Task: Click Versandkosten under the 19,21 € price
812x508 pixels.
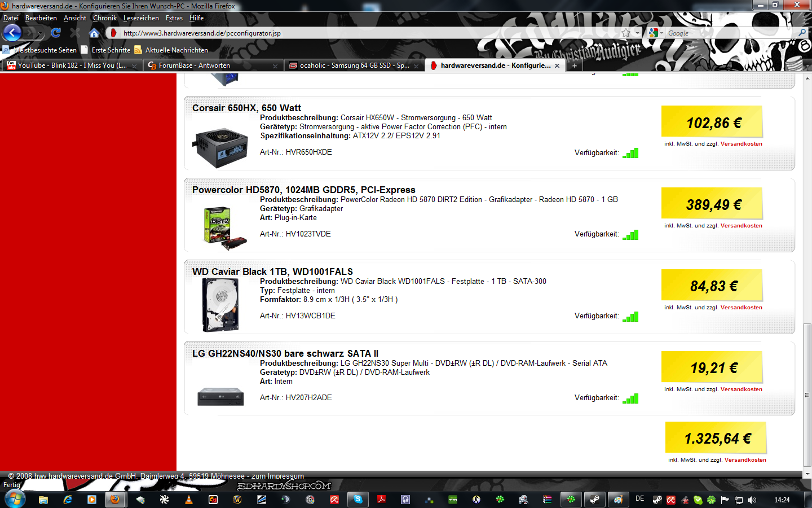Action: 742,389
